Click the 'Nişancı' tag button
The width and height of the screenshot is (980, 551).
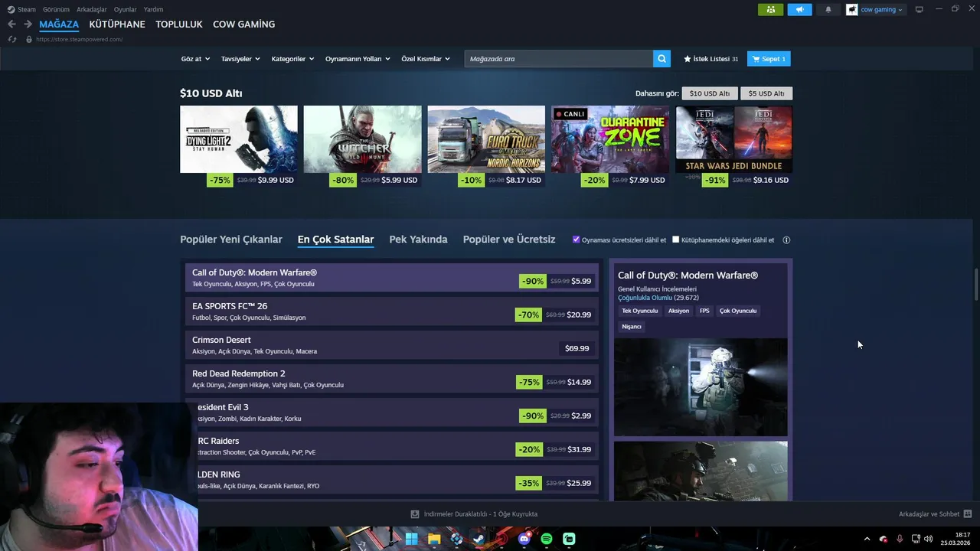coord(632,327)
